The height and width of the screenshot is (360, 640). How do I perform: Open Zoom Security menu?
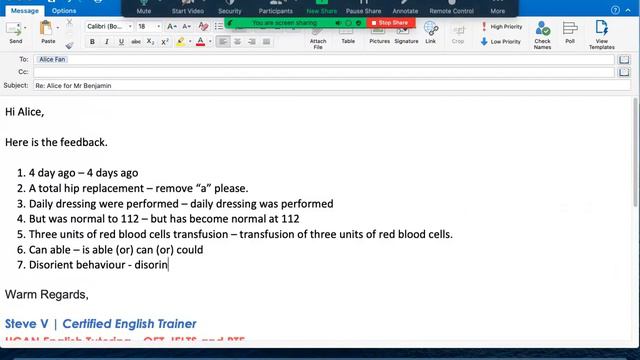(x=230, y=8)
